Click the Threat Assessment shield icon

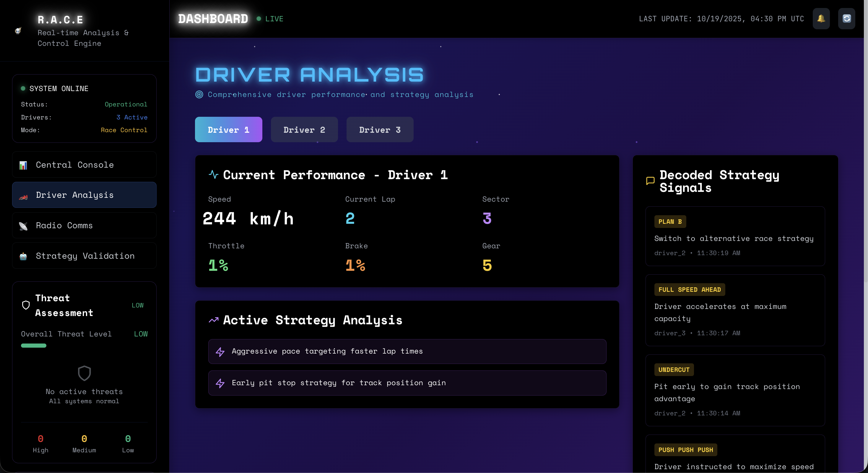coord(26,305)
